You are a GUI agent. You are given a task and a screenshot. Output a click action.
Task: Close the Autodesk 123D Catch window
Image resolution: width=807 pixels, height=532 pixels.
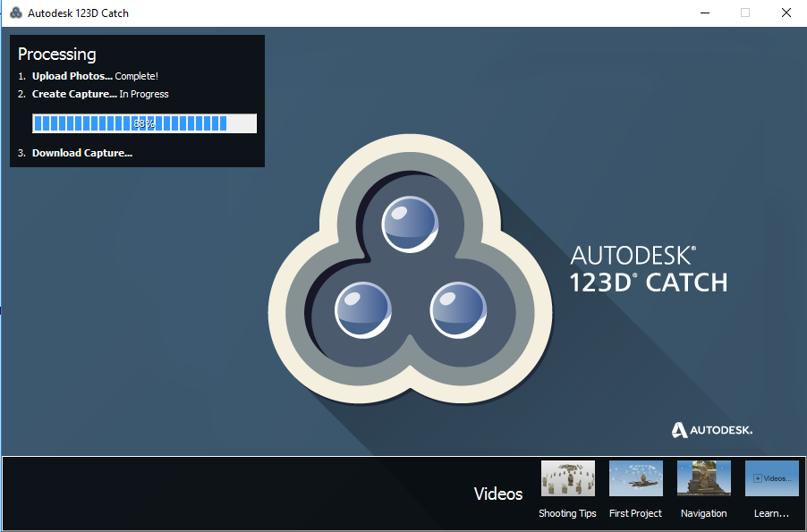coord(786,13)
